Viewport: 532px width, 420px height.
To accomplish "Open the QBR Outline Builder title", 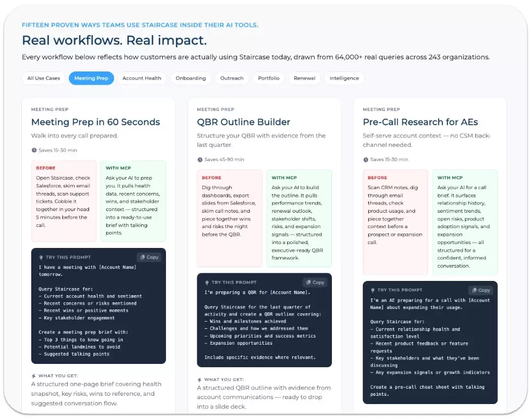I will [243, 122].
